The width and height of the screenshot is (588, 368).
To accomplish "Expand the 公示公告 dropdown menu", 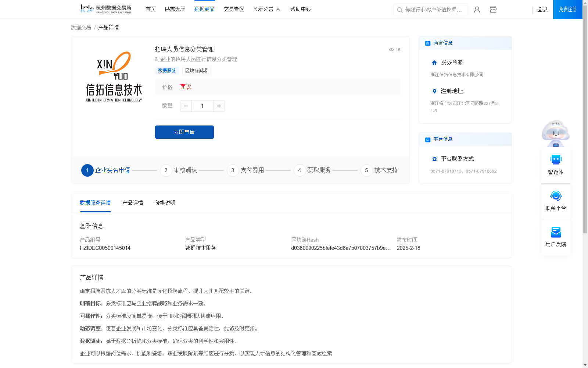I will click(266, 9).
